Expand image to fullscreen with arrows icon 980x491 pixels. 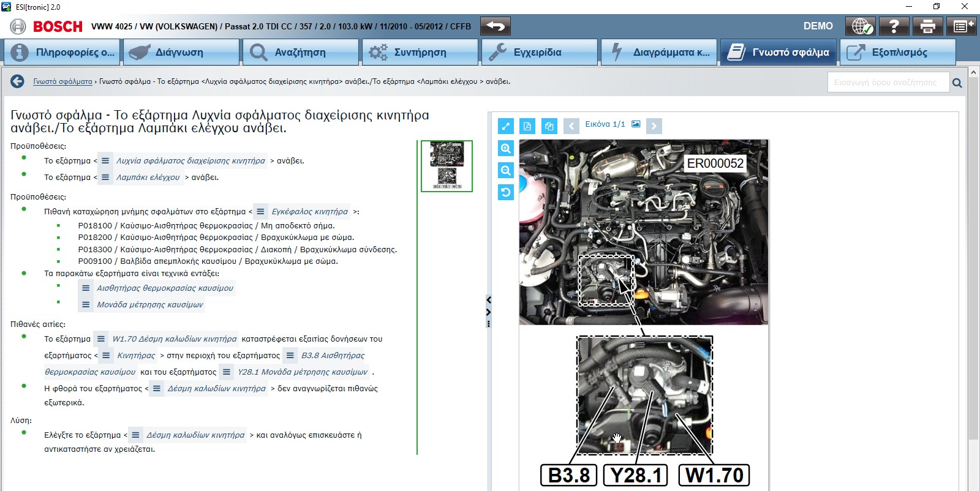pos(505,126)
